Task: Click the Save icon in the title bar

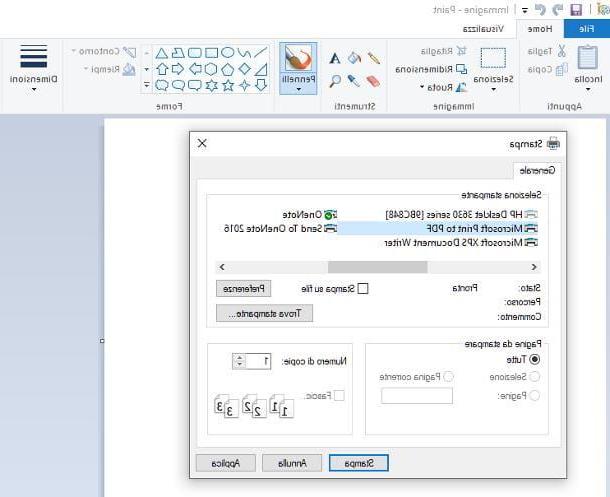Action: pyautogui.click(x=576, y=10)
